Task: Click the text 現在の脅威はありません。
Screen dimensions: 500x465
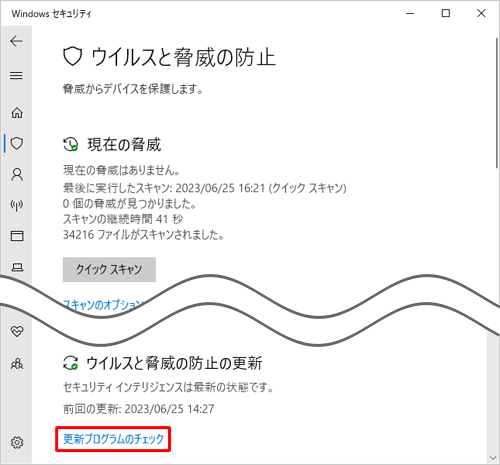Action: tap(122, 170)
